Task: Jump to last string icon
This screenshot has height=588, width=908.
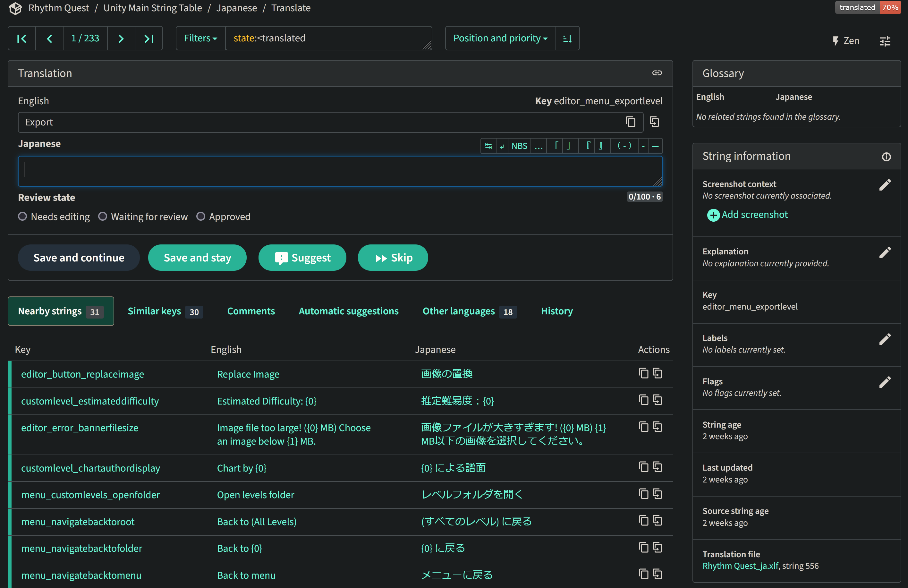Action: click(149, 38)
